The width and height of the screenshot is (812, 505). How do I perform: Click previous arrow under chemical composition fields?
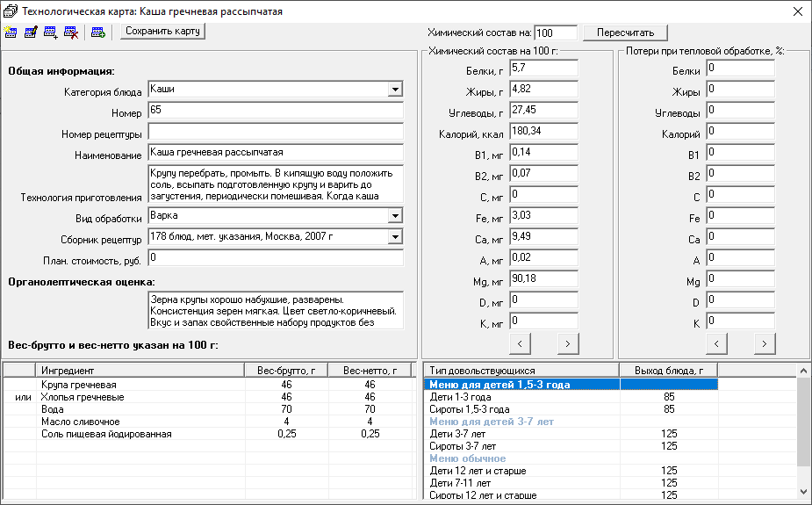pos(521,343)
